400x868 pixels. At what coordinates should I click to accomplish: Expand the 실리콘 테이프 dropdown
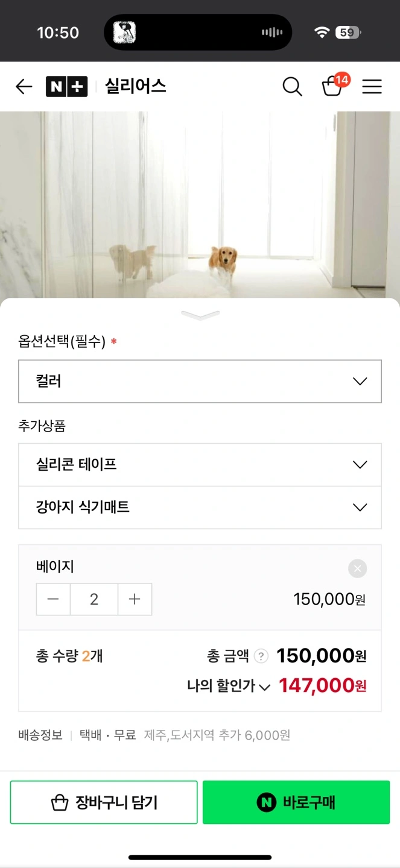(x=200, y=465)
